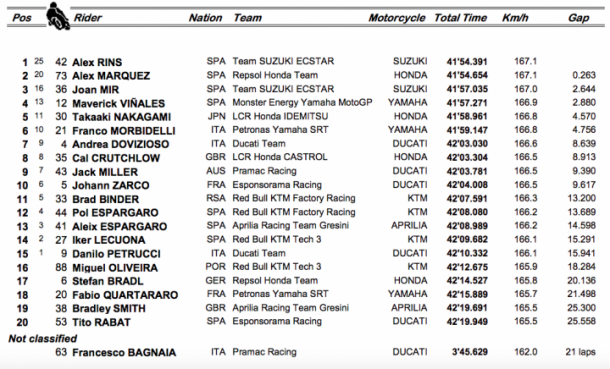This screenshot has width=610, height=369.
Task: Click the Nation column header
Action: (205, 18)
